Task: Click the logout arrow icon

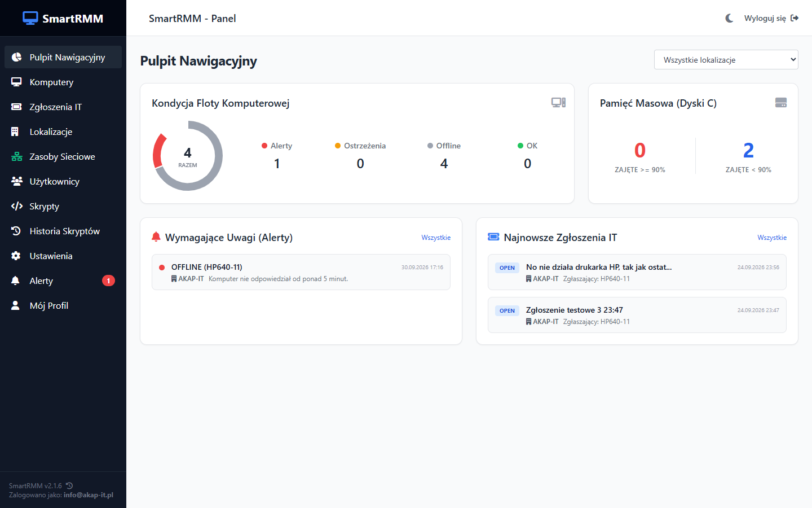Action: (795, 18)
